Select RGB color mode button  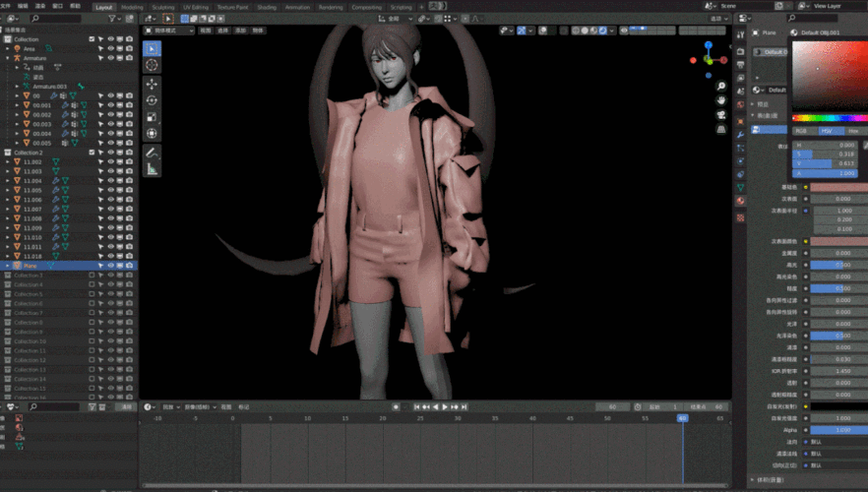pos(801,131)
